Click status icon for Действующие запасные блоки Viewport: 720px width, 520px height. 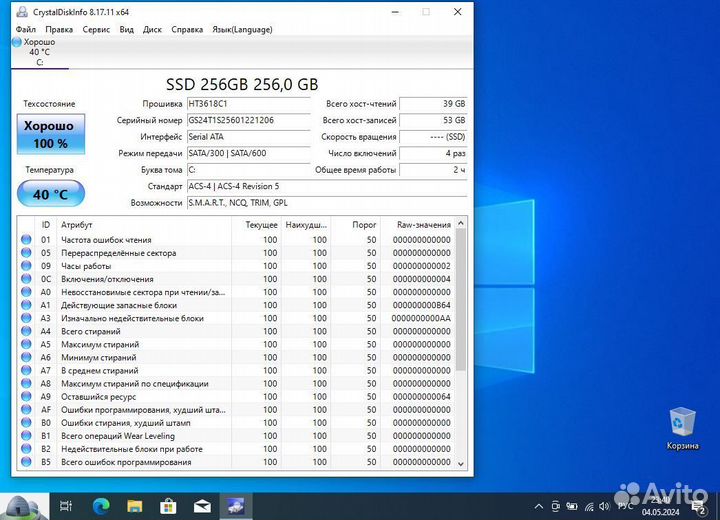(x=26, y=305)
